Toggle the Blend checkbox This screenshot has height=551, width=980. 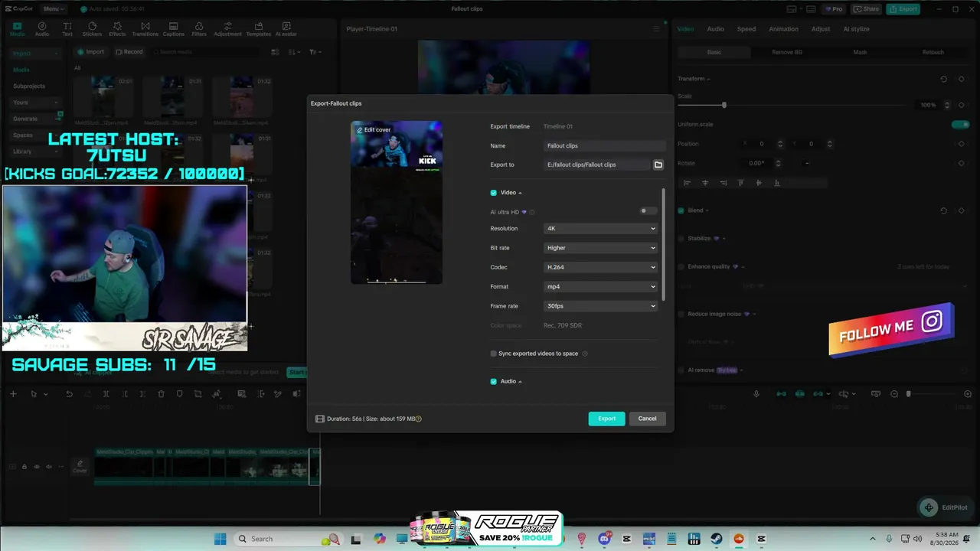click(681, 210)
